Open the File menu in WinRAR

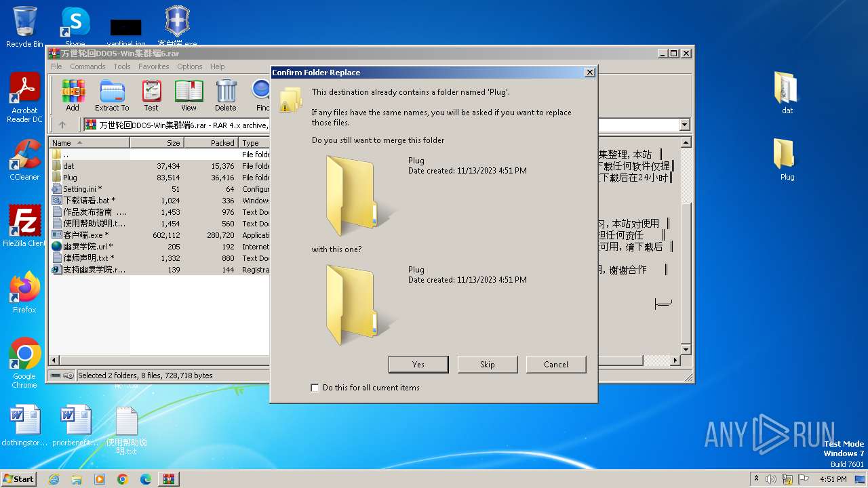(x=56, y=66)
